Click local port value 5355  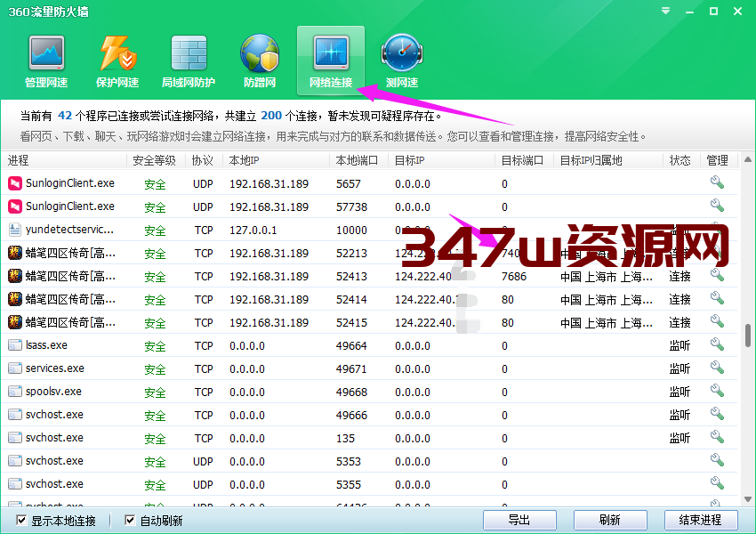(x=348, y=485)
